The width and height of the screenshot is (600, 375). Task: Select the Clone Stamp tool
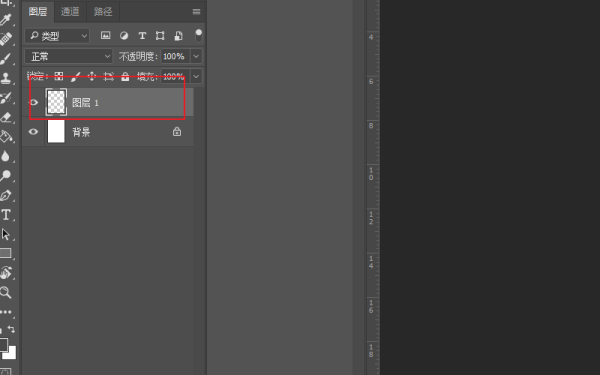tap(6, 78)
